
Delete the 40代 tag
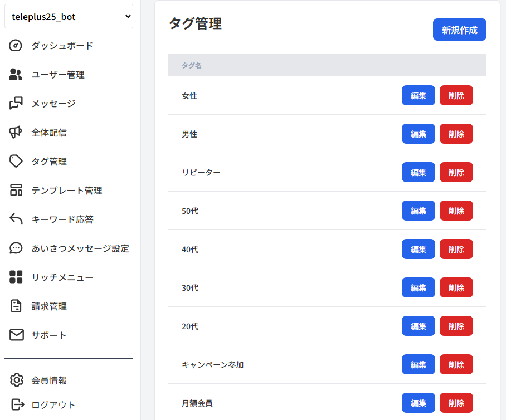pos(456,249)
